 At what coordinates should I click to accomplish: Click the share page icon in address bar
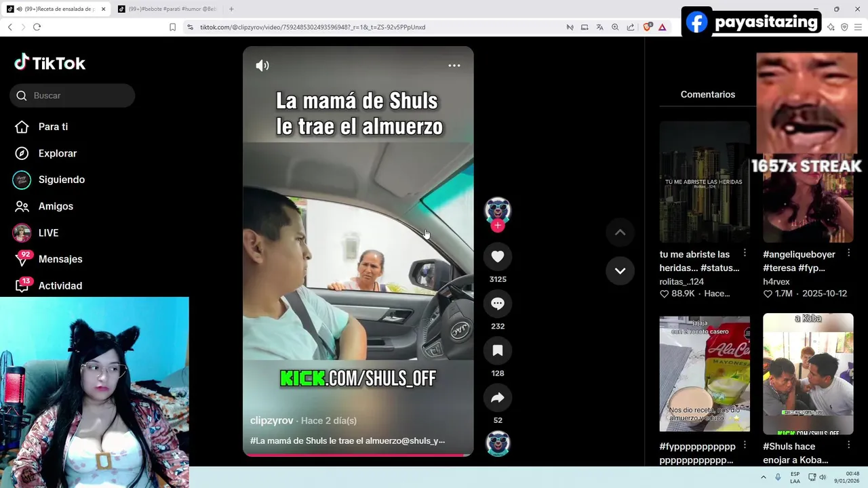point(631,27)
